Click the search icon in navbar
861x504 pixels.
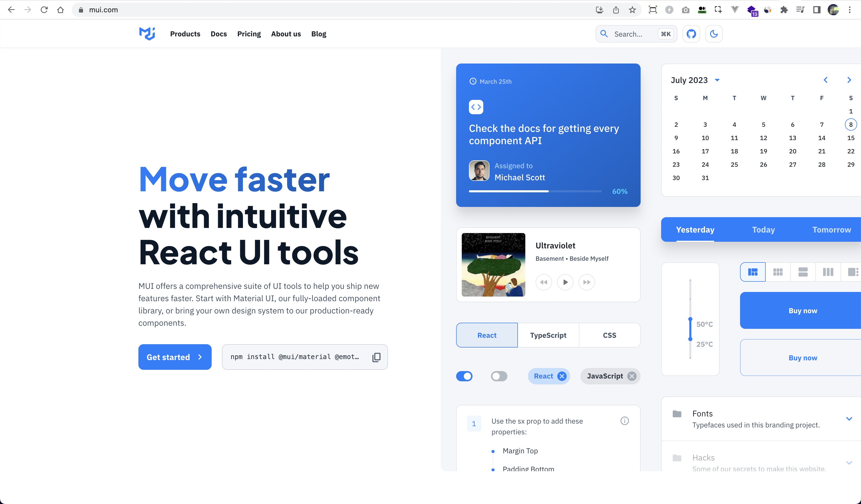(x=604, y=34)
